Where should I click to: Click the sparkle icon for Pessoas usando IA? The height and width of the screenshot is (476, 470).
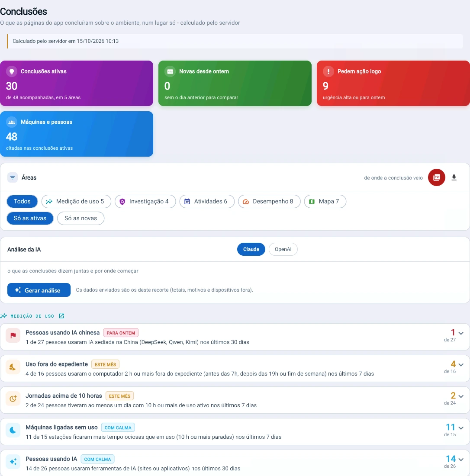13,462
